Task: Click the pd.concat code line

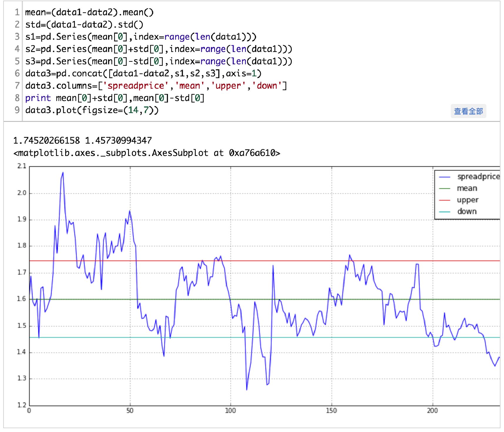Action: click(x=143, y=73)
